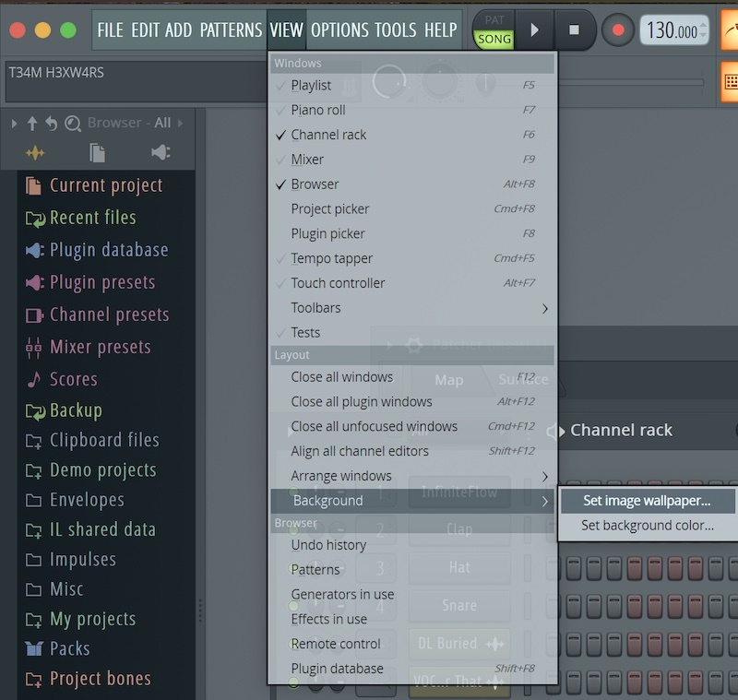Open the OPTIONS menu

coord(338,30)
